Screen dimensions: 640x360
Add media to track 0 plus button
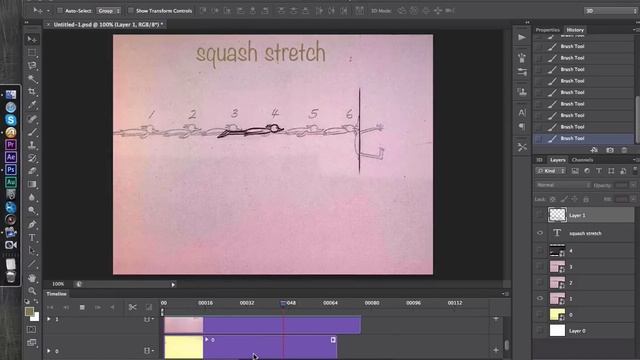(x=496, y=350)
